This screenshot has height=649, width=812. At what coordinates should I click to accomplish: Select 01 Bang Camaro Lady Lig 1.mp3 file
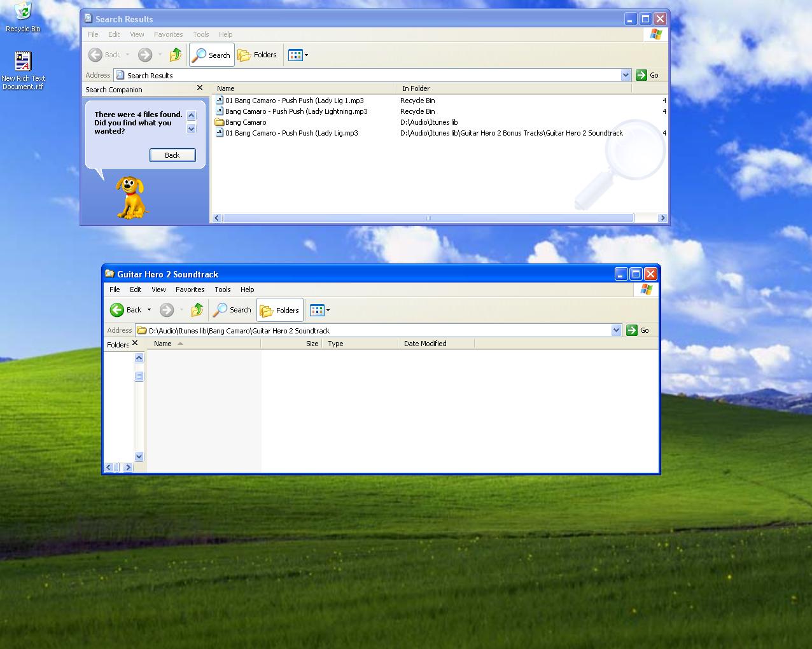pyautogui.click(x=290, y=101)
